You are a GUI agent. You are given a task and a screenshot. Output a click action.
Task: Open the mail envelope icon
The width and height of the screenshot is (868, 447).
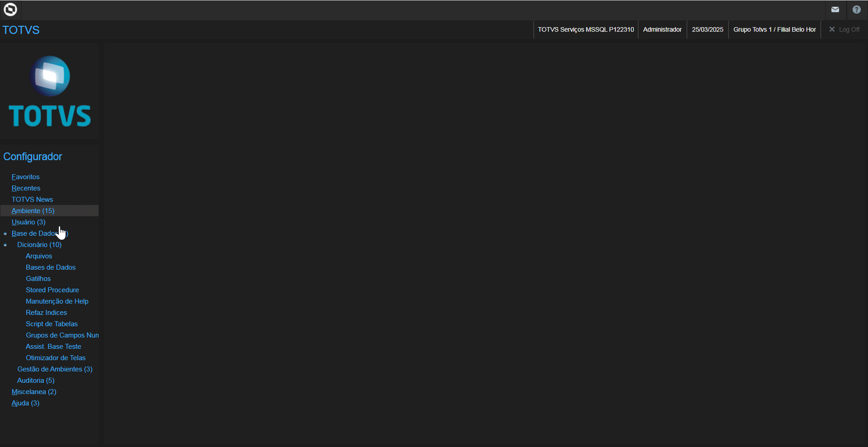click(x=835, y=10)
